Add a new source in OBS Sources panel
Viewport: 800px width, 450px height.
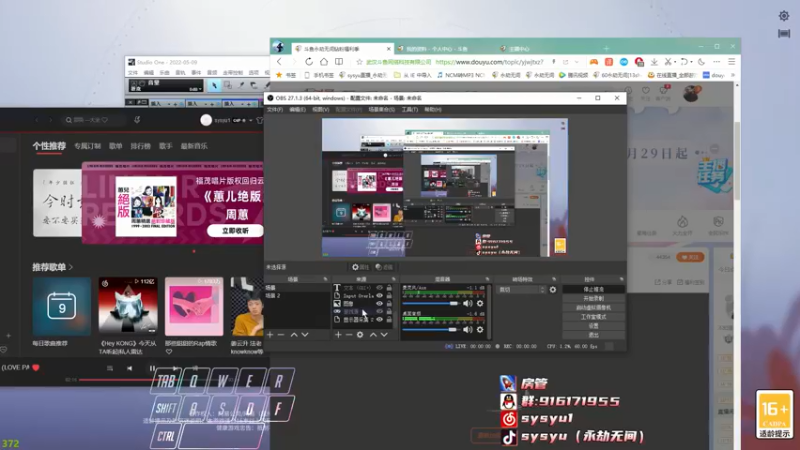click(x=338, y=335)
